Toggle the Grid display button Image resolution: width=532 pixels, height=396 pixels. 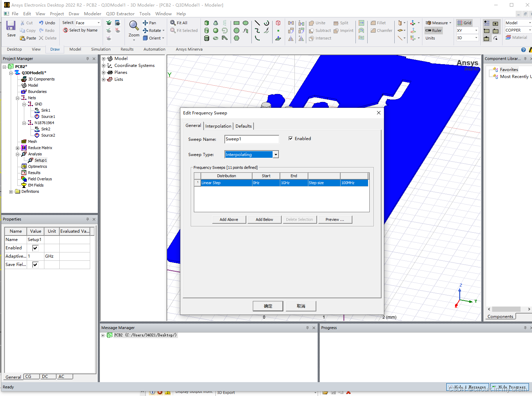[x=464, y=23]
